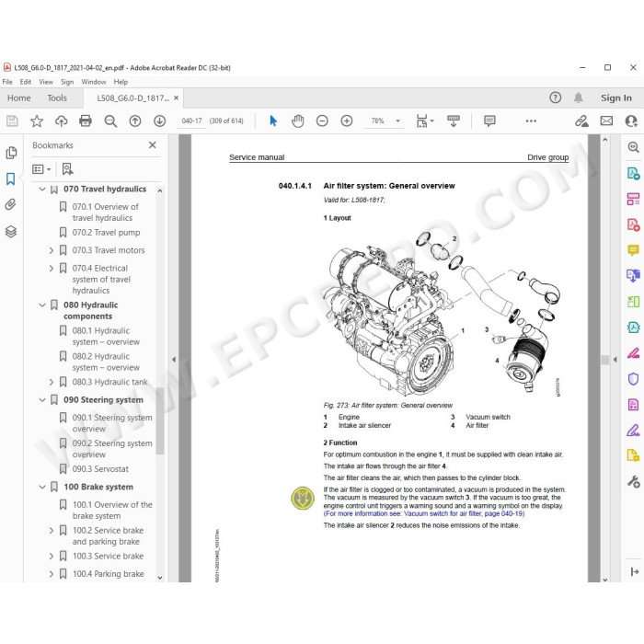Open the Sign menu

tap(67, 82)
